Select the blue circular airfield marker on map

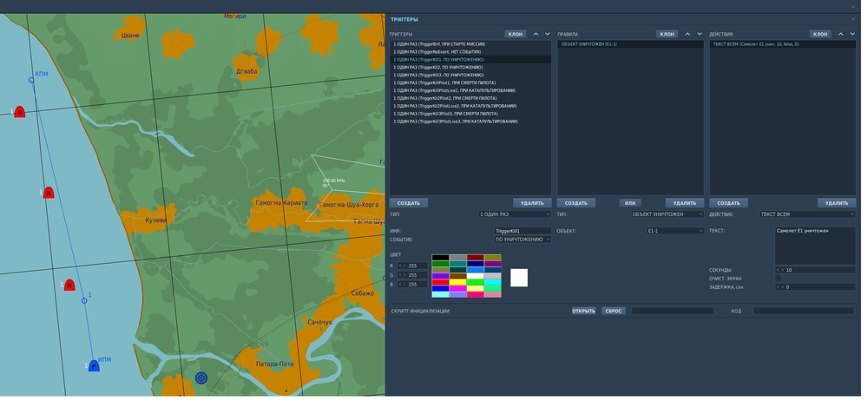pyautogui.click(x=201, y=378)
